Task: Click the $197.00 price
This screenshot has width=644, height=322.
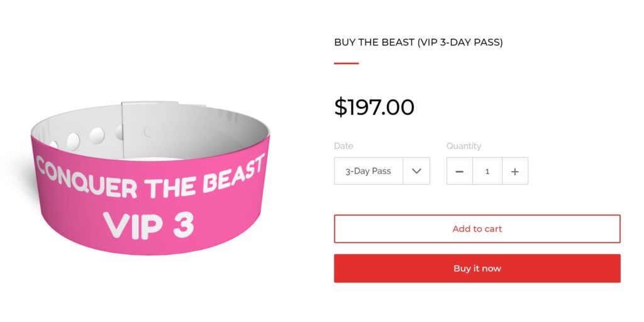Action: (374, 107)
